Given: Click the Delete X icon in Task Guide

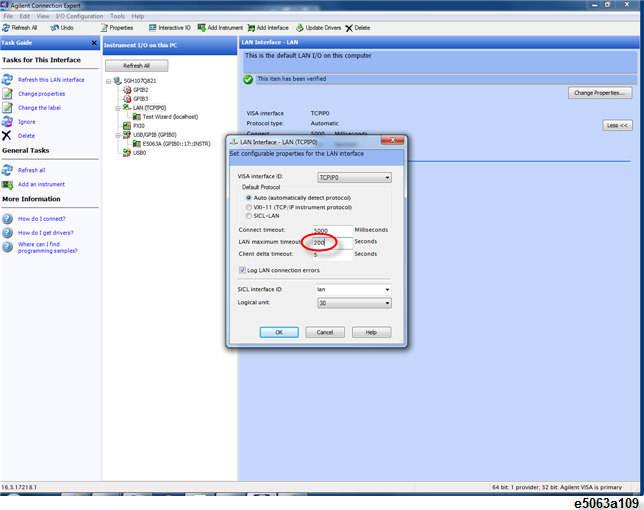Looking at the screenshot, I should (7, 136).
